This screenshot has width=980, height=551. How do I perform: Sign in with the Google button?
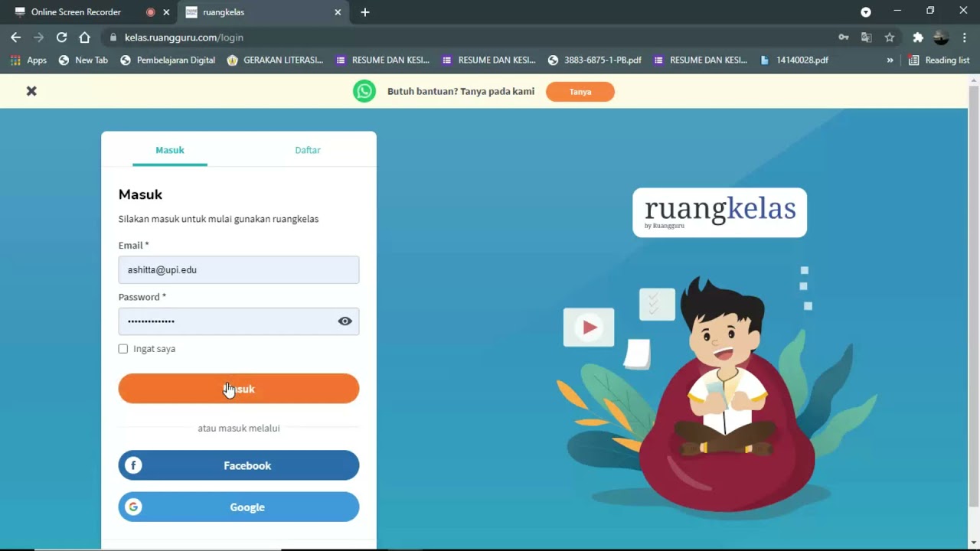coord(239,507)
